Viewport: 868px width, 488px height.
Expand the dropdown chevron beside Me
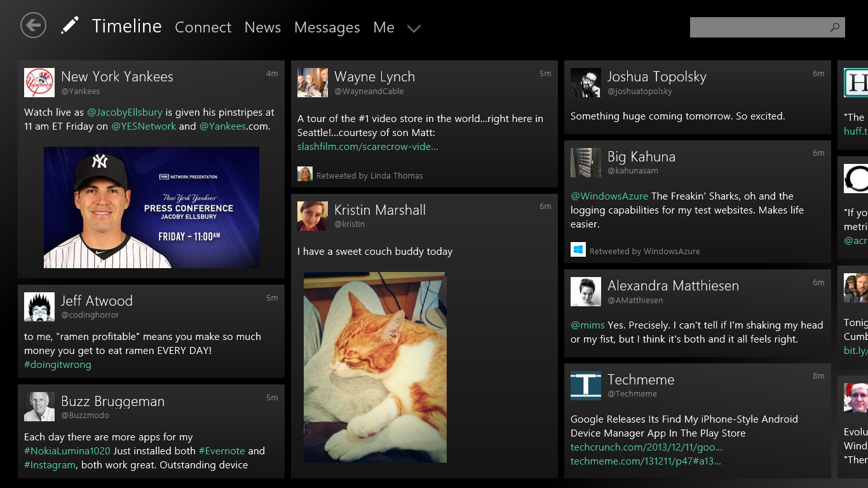point(414,29)
